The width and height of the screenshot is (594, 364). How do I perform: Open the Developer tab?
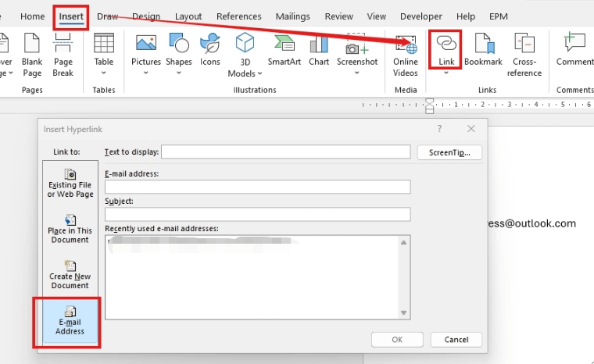click(x=421, y=16)
